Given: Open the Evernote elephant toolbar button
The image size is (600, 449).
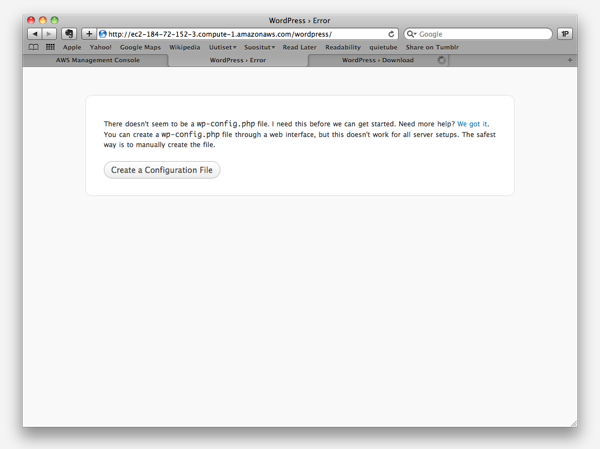Looking at the screenshot, I should (x=69, y=34).
